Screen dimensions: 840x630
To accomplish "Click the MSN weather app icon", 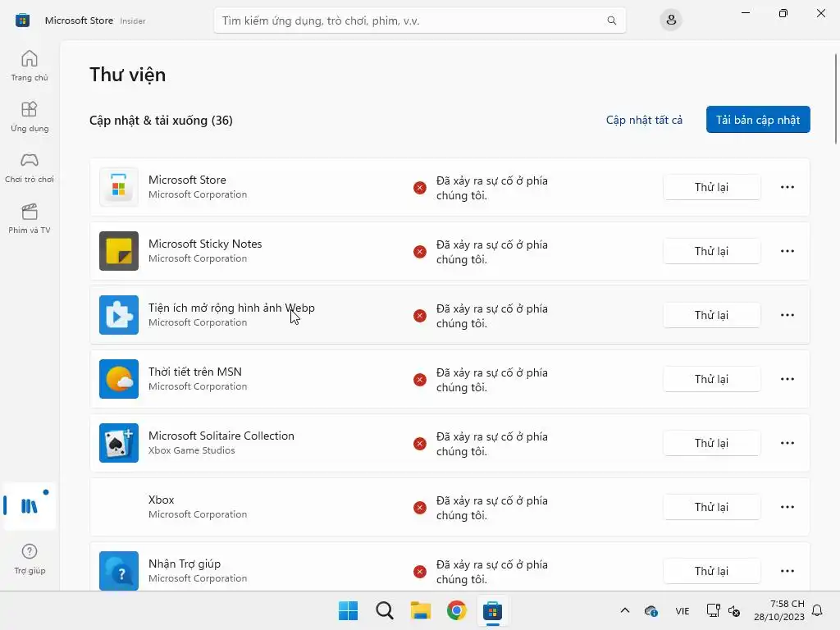I will coord(119,379).
